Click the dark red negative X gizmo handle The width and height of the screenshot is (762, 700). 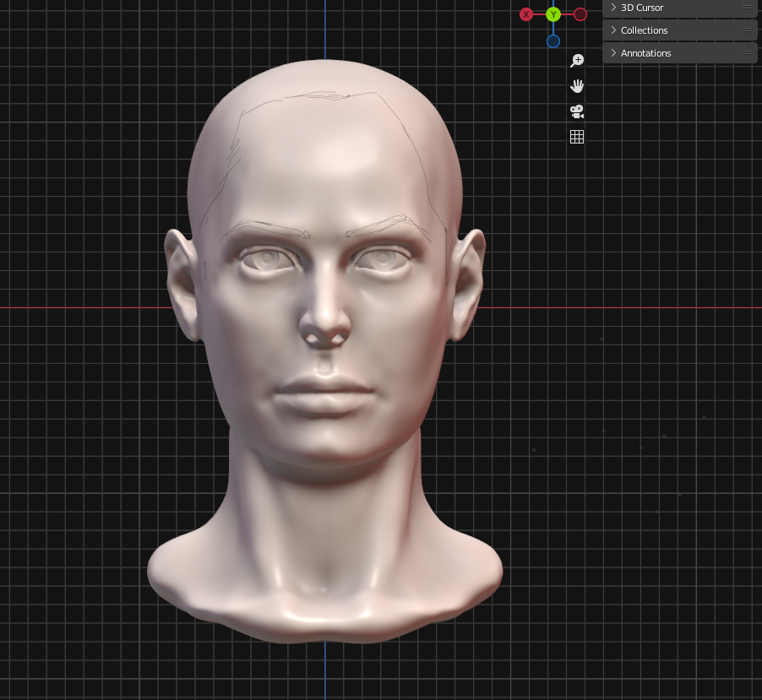coord(580,14)
